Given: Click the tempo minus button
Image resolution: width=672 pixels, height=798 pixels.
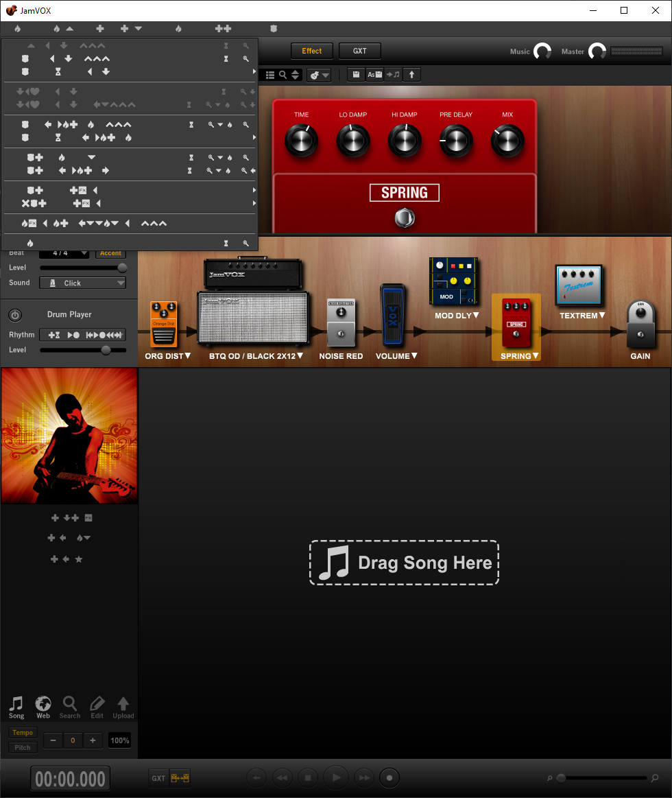Looking at the screenshot, I should [53, 740].
